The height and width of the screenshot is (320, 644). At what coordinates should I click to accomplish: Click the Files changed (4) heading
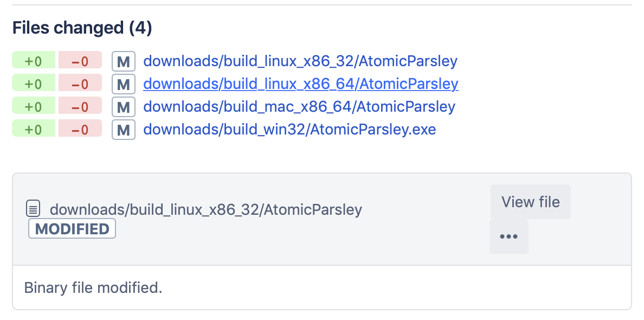[x=82, y=28]
